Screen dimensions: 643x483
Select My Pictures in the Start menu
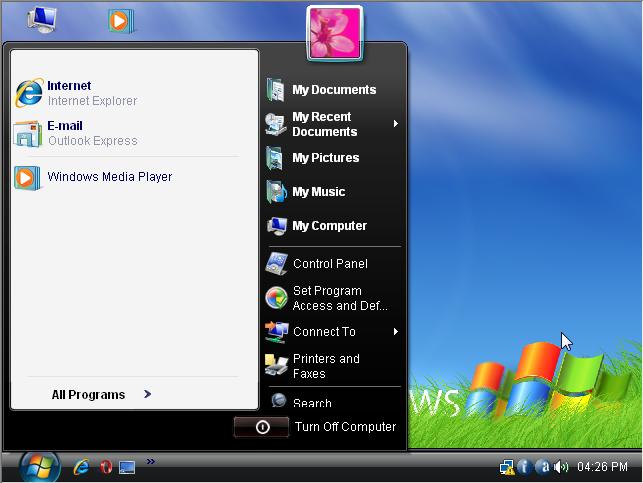[x=324, y=158]
